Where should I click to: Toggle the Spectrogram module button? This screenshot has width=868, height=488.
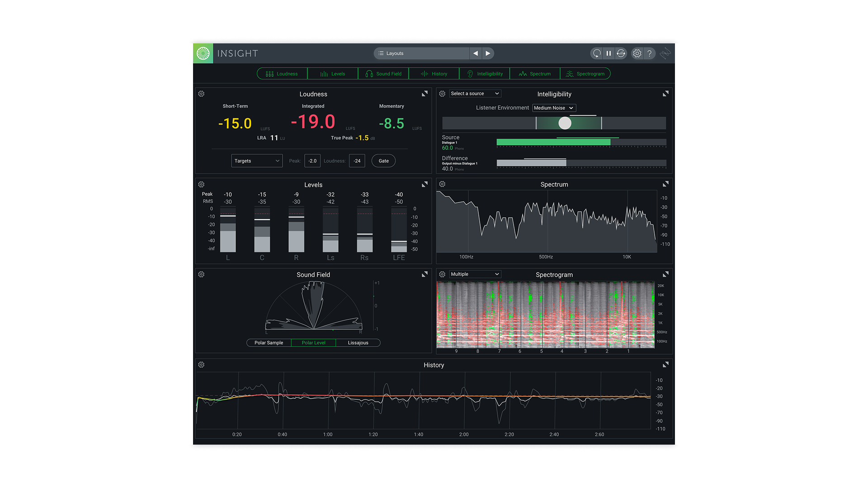pyautogui.click(x=585, y=74)
